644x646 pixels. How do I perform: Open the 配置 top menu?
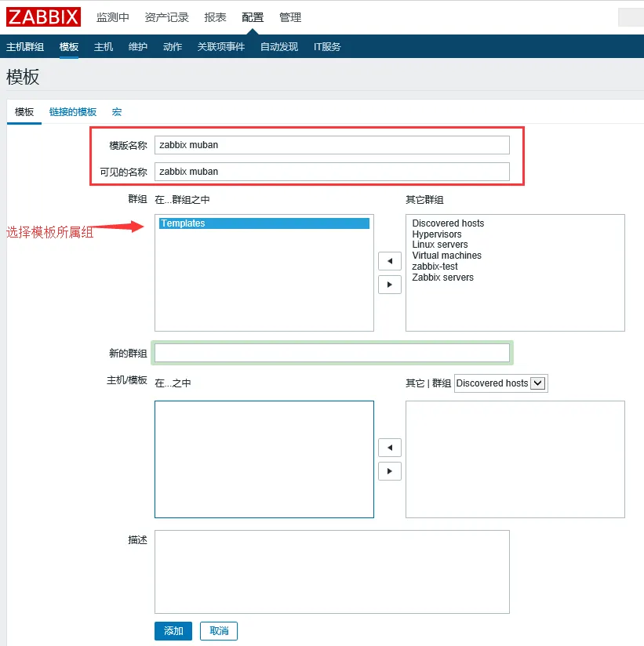click(253, 17)
